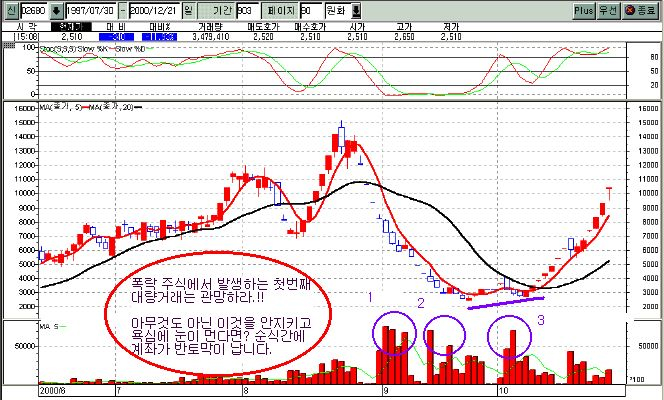Open the stock code dropdown arrow
The height and width of the screenshot is (400, 664).
[56, 10]
